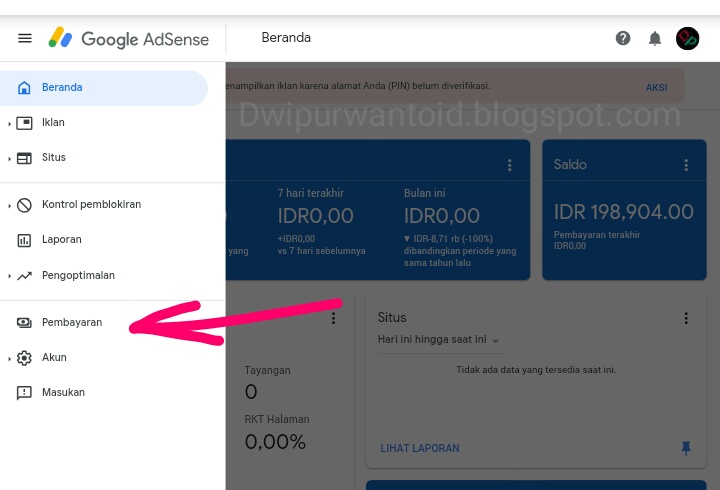Open the account profile avatar
Screen dimensions: 720x490
click(687, 39)
